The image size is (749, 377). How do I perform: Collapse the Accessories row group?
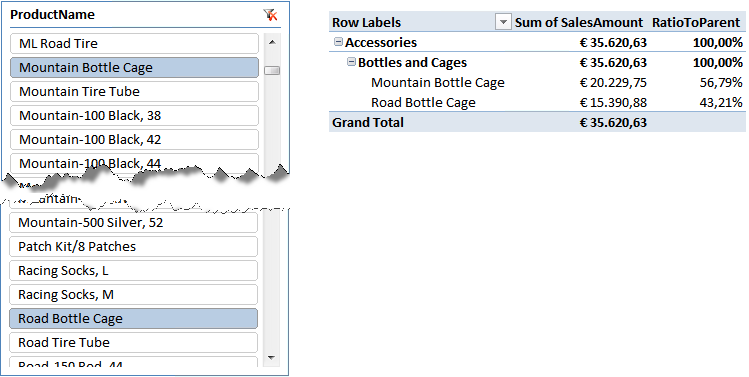[338, 42]
